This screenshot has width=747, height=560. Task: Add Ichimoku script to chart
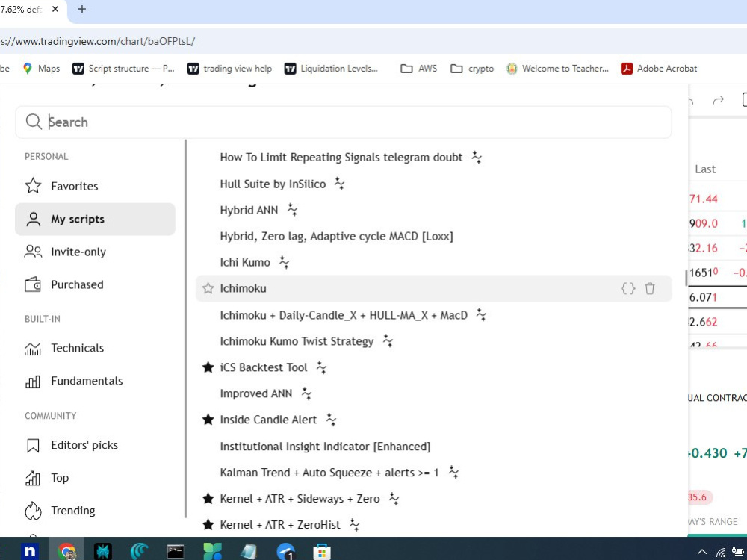243,288
